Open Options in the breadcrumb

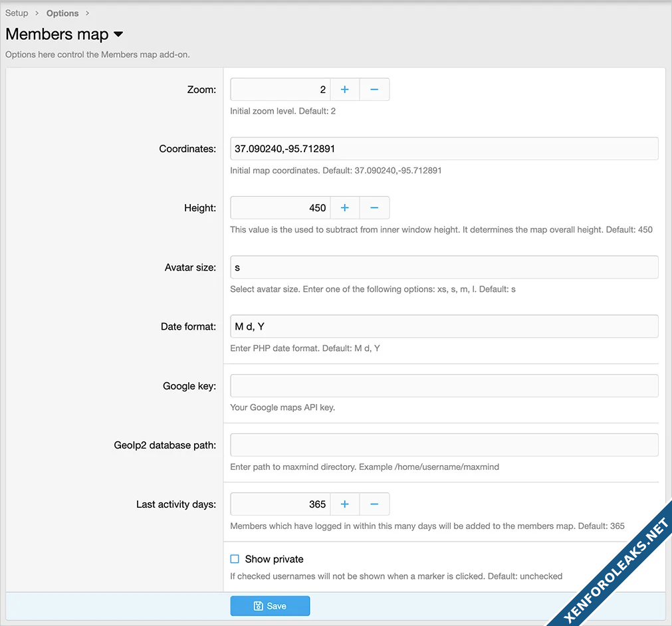tap(62, 13)
